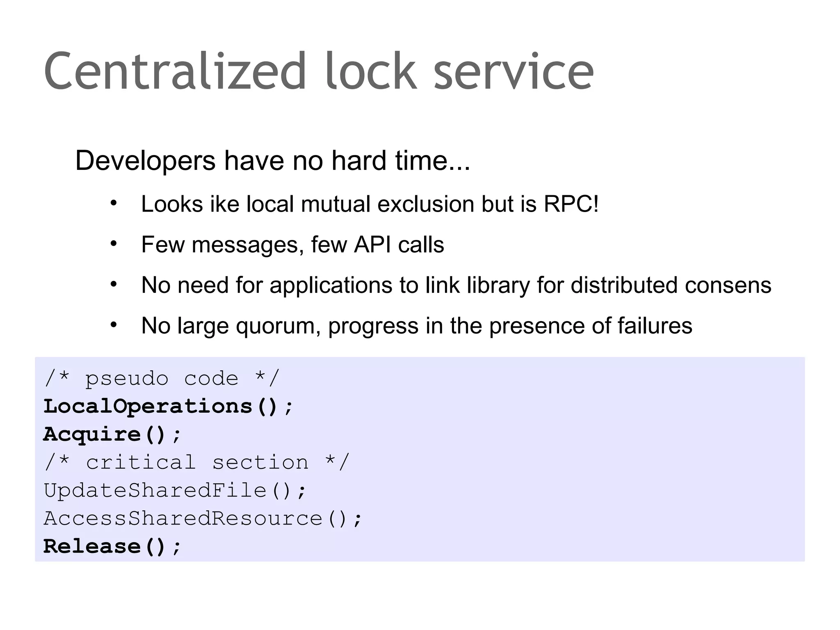
Task: Click the 'Release();' code line
Action: click(112, 547)
